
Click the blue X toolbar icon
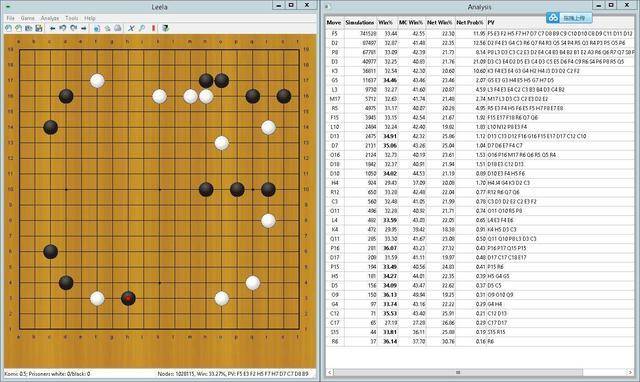tap(131, 28)
